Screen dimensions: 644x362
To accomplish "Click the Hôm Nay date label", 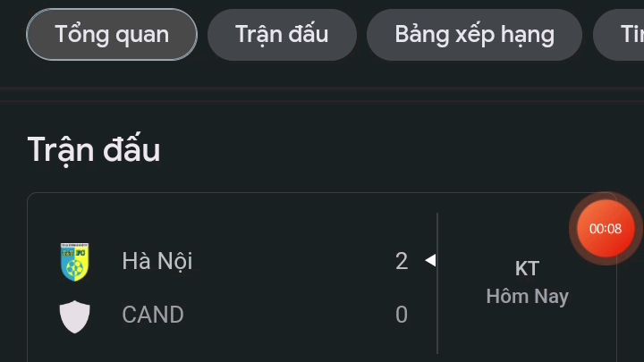I will (528, 297).
